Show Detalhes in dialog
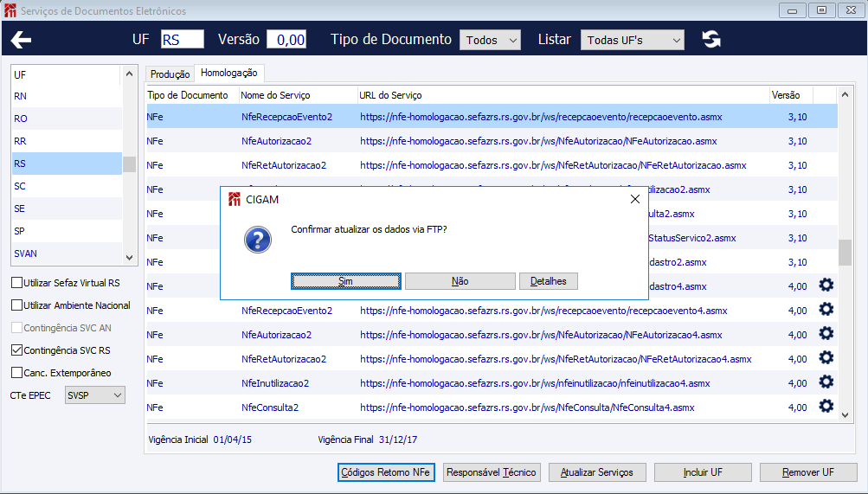Screen dimensions: 868x494 [549, 281]
